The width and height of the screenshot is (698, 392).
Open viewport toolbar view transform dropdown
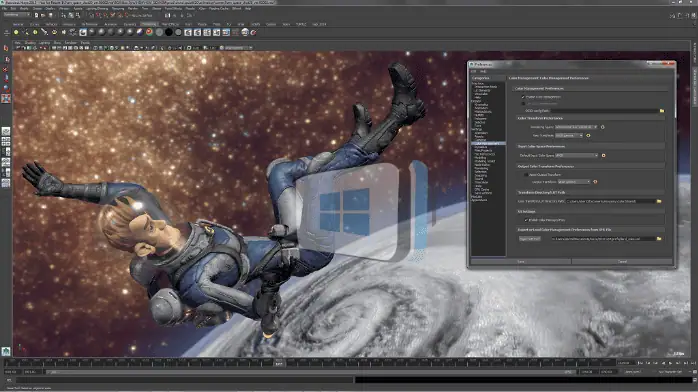[x=239, y=48]
